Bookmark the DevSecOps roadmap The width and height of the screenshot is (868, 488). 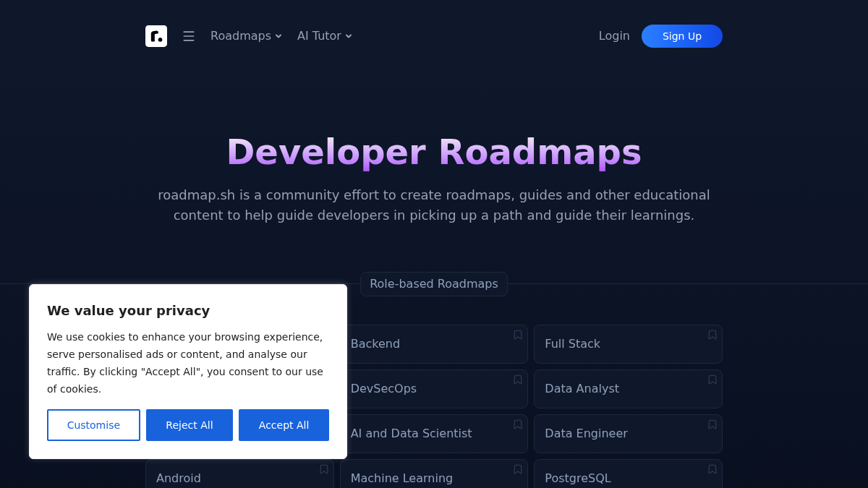point(518,380)
